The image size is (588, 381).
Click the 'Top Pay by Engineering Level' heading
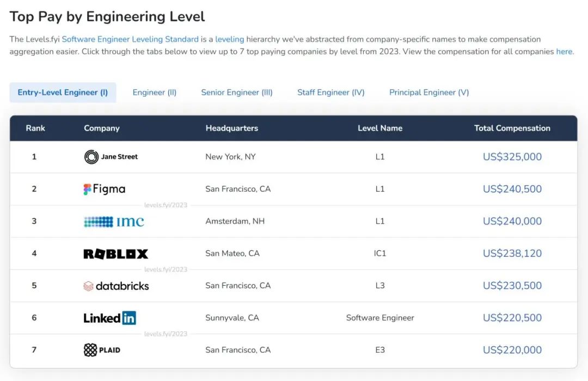pyautogui.click(x=107, y=17)
